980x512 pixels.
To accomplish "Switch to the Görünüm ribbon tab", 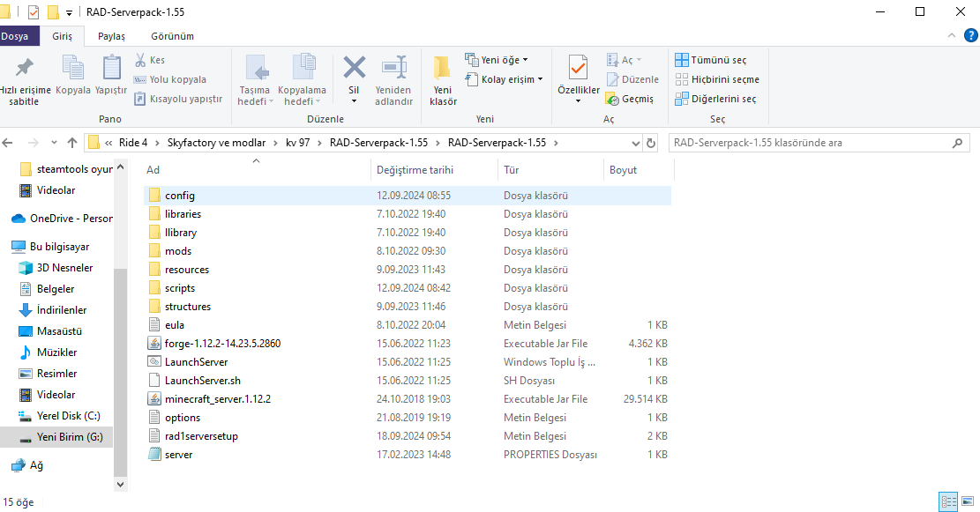I will coord(173,36).
